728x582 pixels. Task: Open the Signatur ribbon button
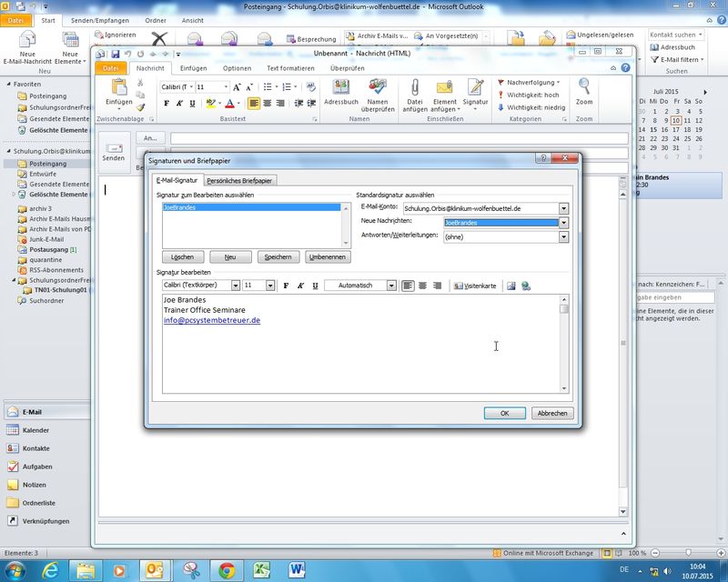[x=475, y=93]
